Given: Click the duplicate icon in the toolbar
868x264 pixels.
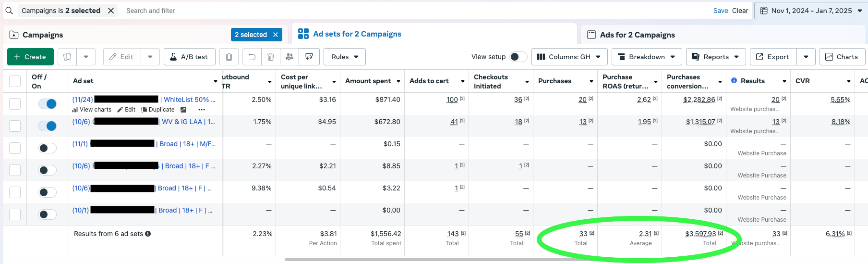Looking at the screenshot, I should (x=68, y=57).
